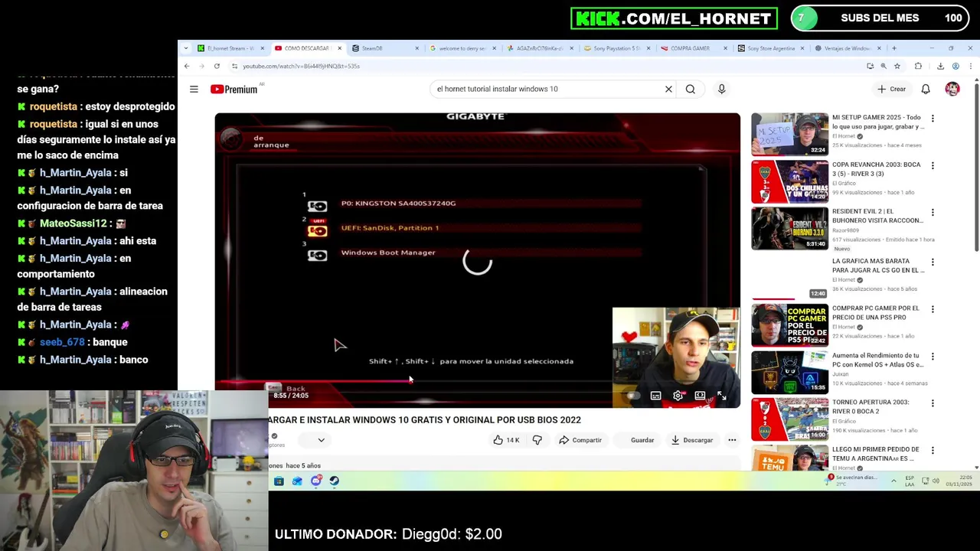
Task: Seek using the red video progress bar
Action: tap(478, 380)
